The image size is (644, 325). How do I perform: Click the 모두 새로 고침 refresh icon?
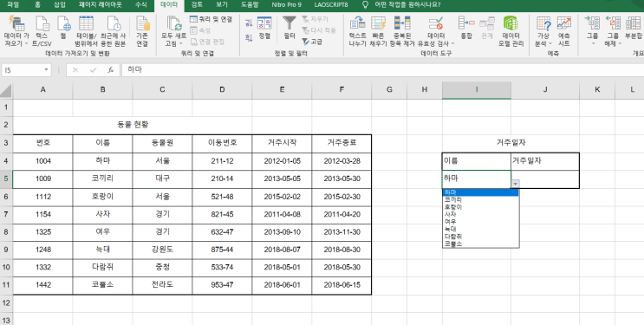(173, 23)
